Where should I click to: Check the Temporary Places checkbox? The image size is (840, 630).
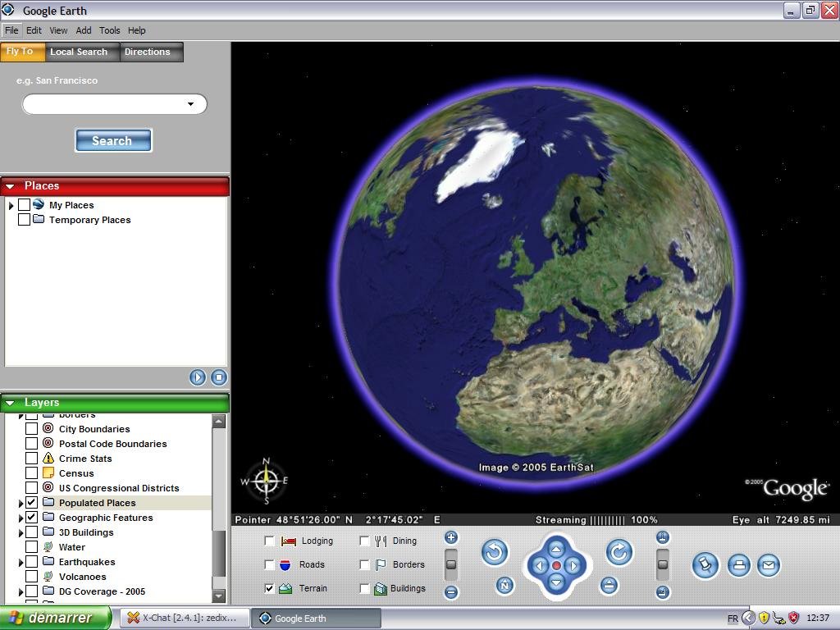(24, 220)
